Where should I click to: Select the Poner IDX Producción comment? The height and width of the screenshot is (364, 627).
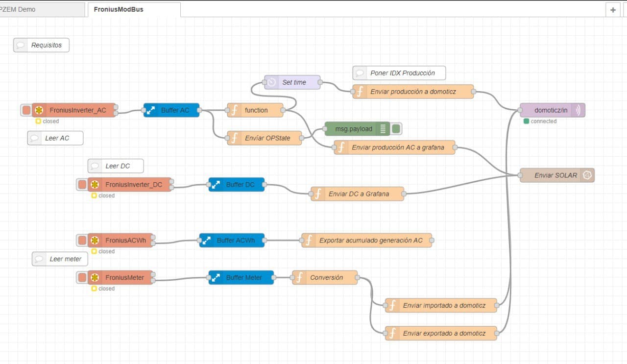[x=402, y=73]
